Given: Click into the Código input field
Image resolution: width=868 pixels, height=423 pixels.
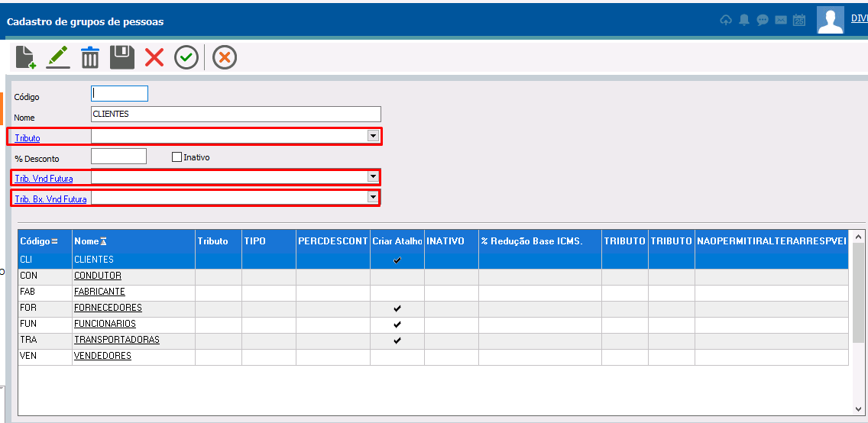Looking at the screenshot, I should coord(119,93).
